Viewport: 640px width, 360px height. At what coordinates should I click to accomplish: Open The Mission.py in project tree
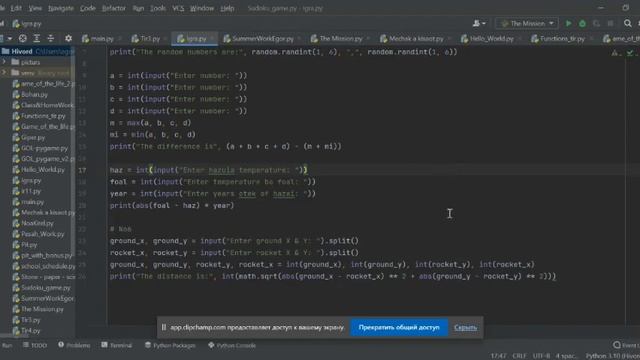(42, 309)
